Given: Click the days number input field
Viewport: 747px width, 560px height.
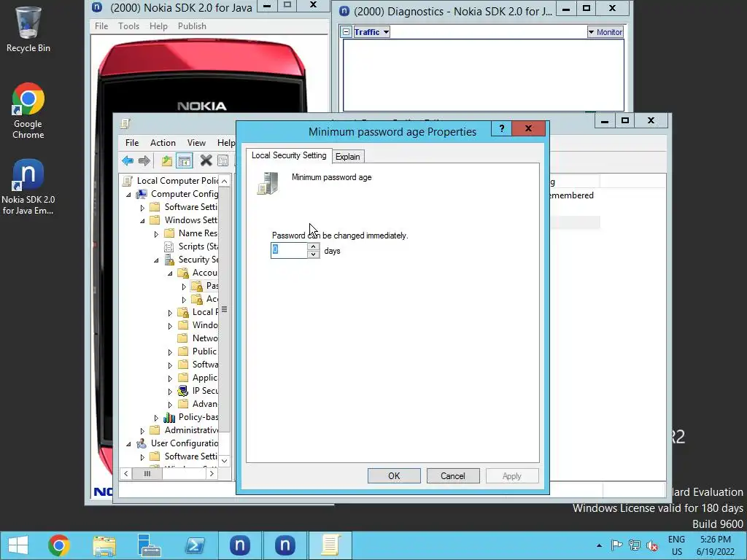Looking at the screenshot, I should coord(289,251).
